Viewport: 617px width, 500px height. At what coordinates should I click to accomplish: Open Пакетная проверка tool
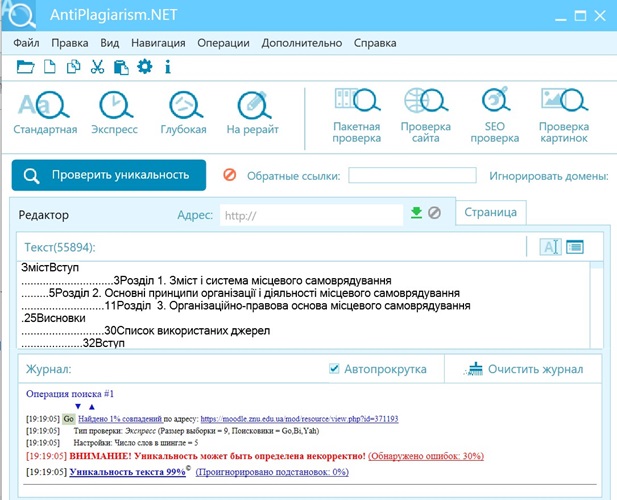tap(357, 116)
